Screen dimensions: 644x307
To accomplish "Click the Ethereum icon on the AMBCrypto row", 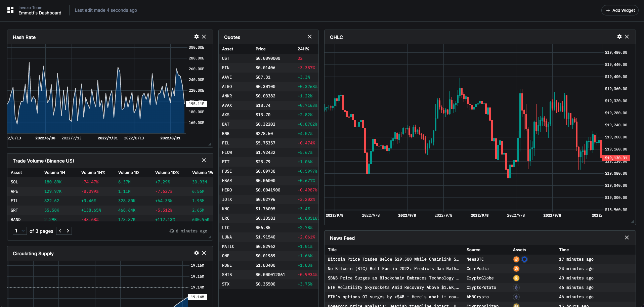I will pyautogui.click(x=516, y=297).
